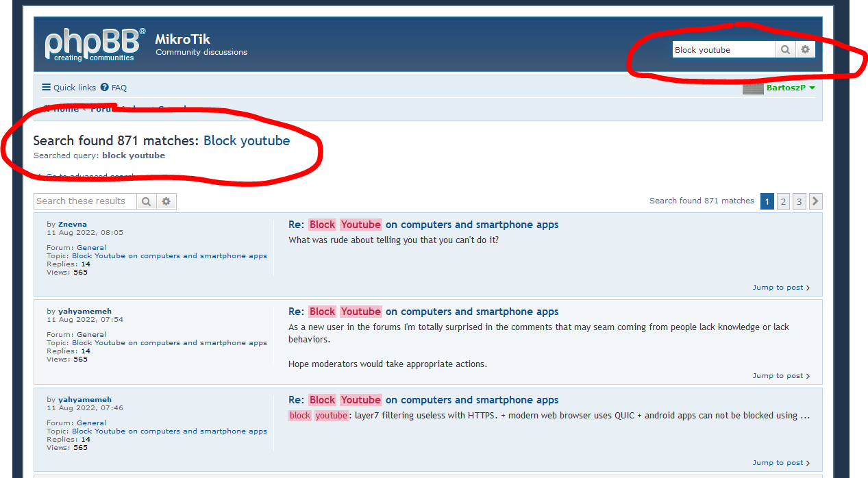Go to results page 3
The width and height of the screenshot is (868, 478).
click(x=799, y=201)
